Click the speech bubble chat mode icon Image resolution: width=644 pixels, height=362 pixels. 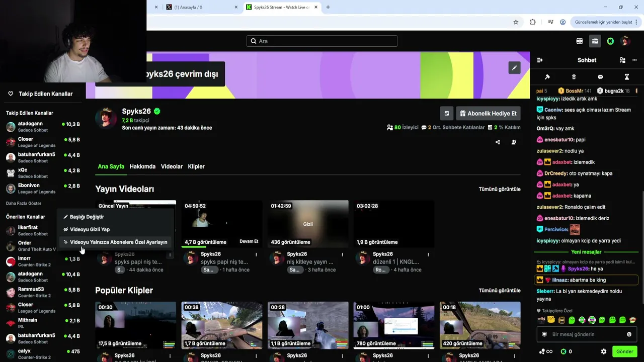coord(600,77)
